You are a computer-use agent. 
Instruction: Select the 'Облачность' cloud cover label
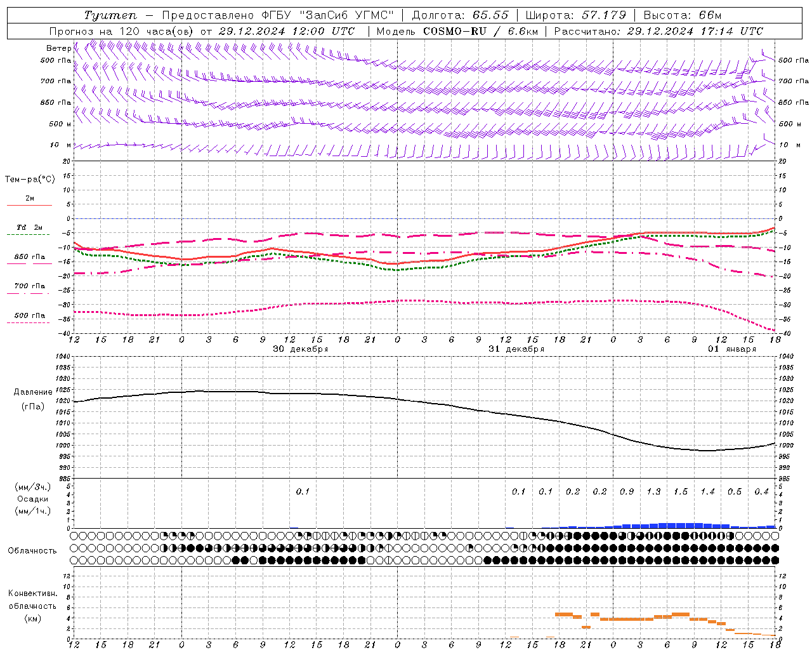(x=32, y=551)
